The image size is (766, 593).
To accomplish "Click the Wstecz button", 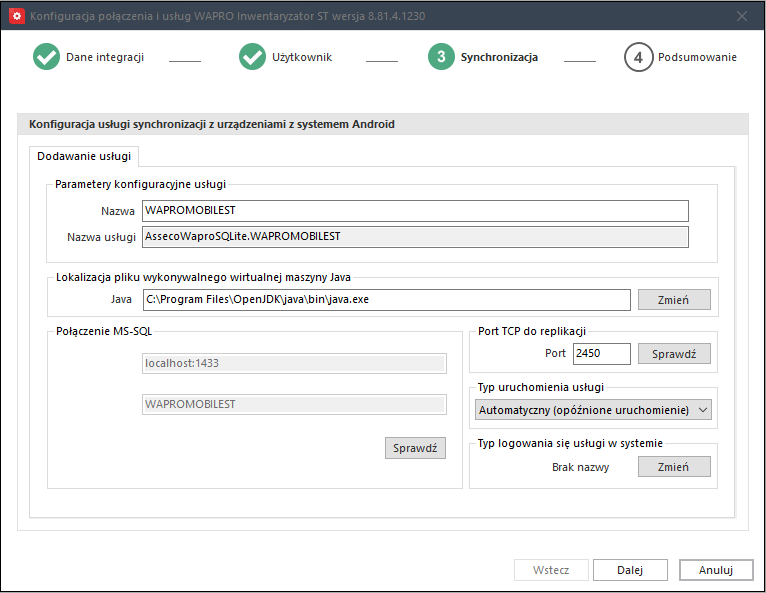I will (x=551, y=570).
